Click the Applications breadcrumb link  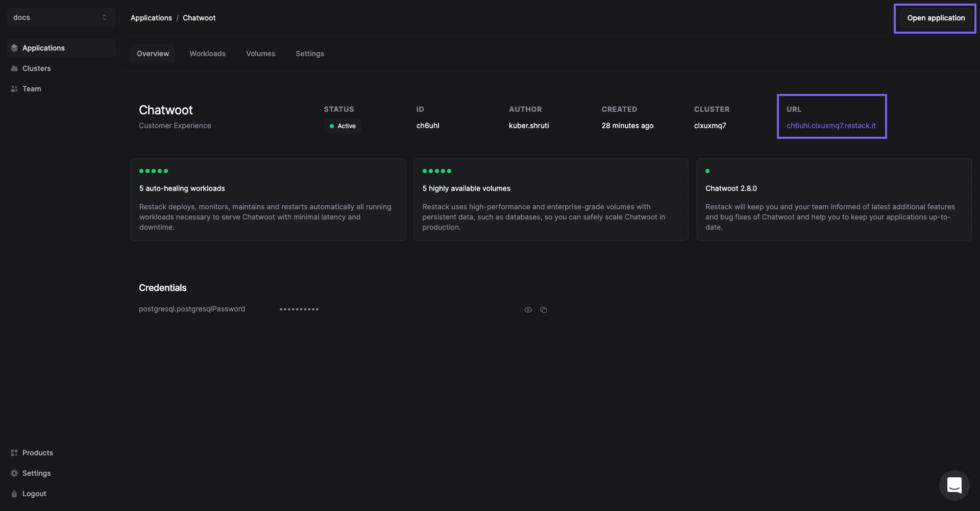(151, 18)
